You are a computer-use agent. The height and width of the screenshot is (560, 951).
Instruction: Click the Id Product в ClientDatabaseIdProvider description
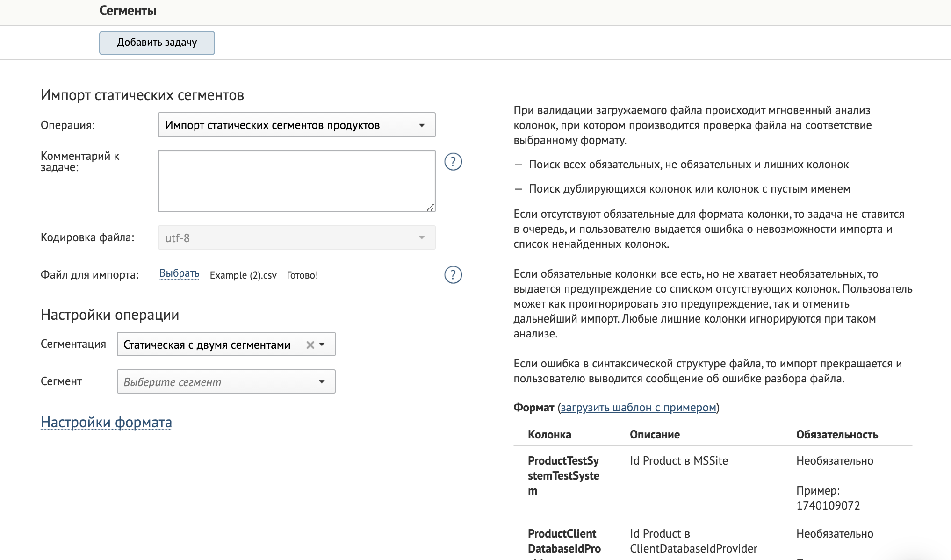point(693,541)
